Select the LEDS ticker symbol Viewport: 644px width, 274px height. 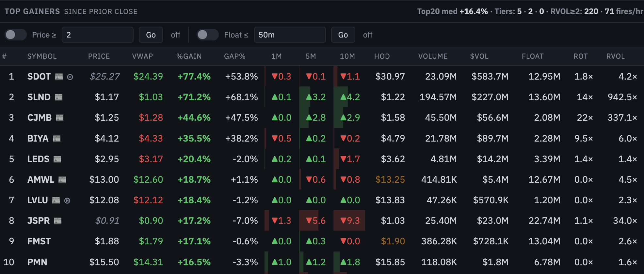(x=38, y=159)
